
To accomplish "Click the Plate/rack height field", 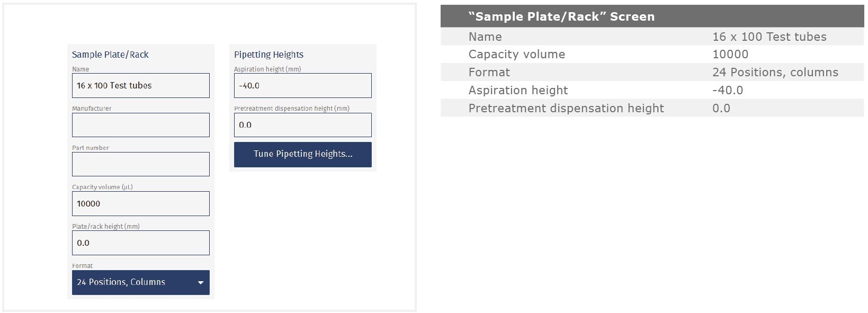I will pyautogui.click(x=140, y=243).
